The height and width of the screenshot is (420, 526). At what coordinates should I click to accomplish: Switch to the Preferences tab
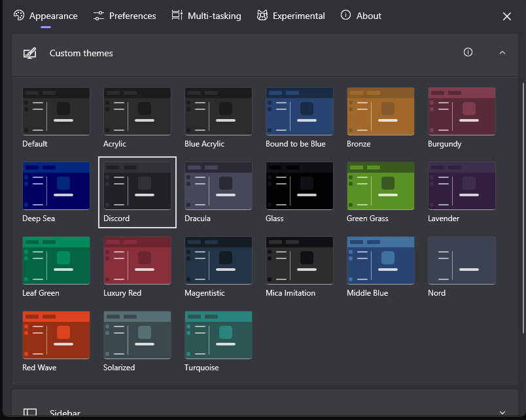click(124, 16)
